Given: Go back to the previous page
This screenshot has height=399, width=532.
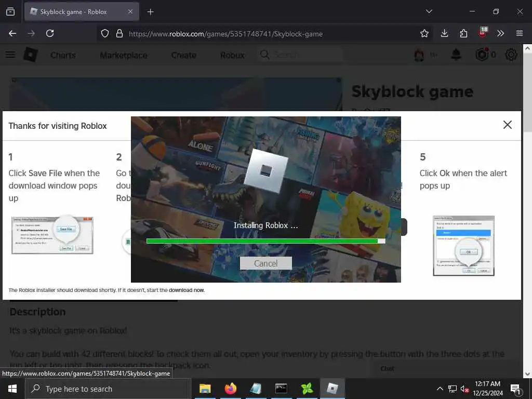Looking at the screenshot, I should click(x=12, y=33).
